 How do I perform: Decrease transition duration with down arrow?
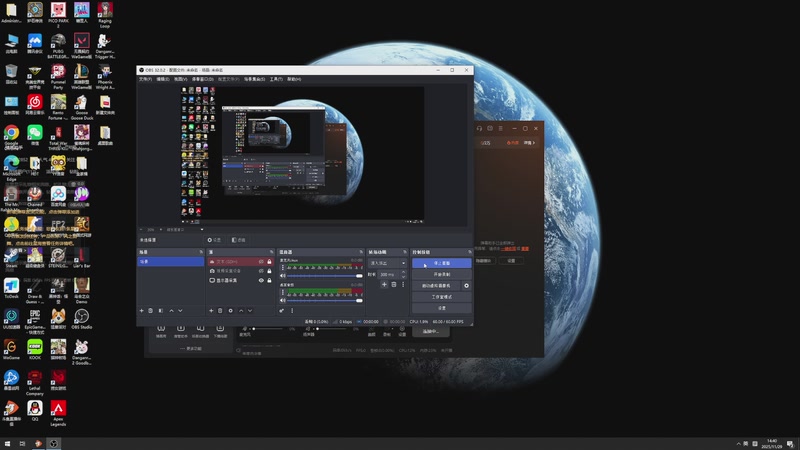tap(403, 277)
